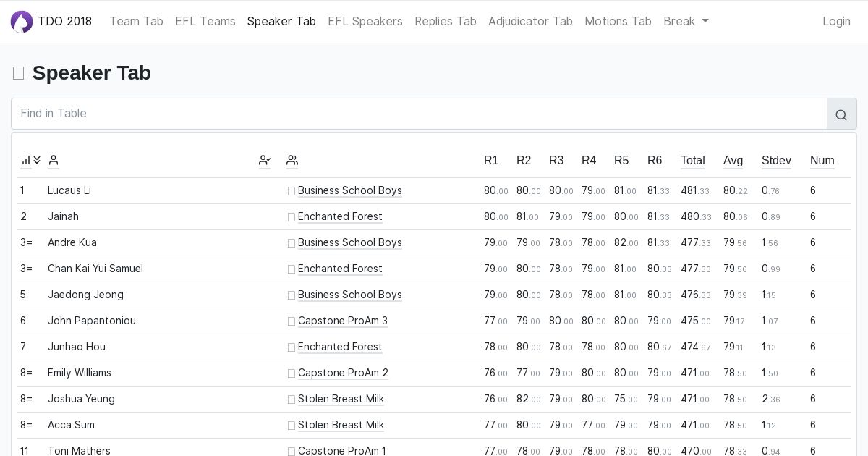
Task: Select speaker name Lucaus Li
Action: (x=69, y=190)
